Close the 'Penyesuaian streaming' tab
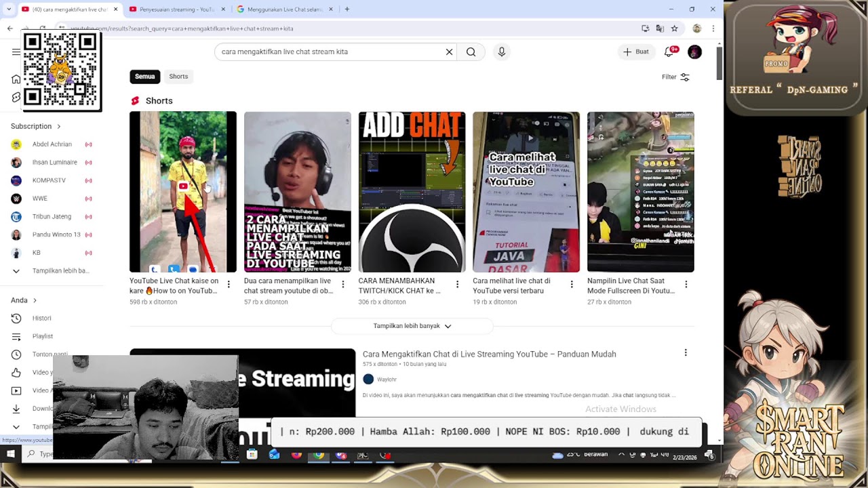 [222, 9]
